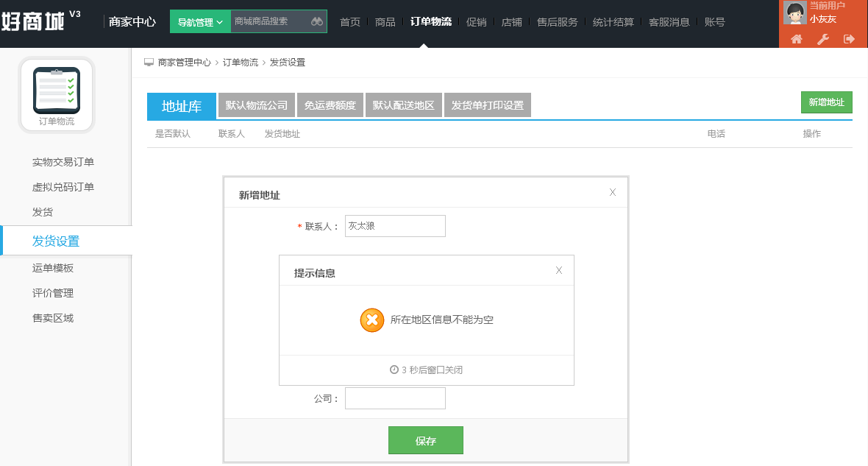Focus the 联系人 input field
The width and height of the screenshot is (868, 466).
(x=395, y=226)
